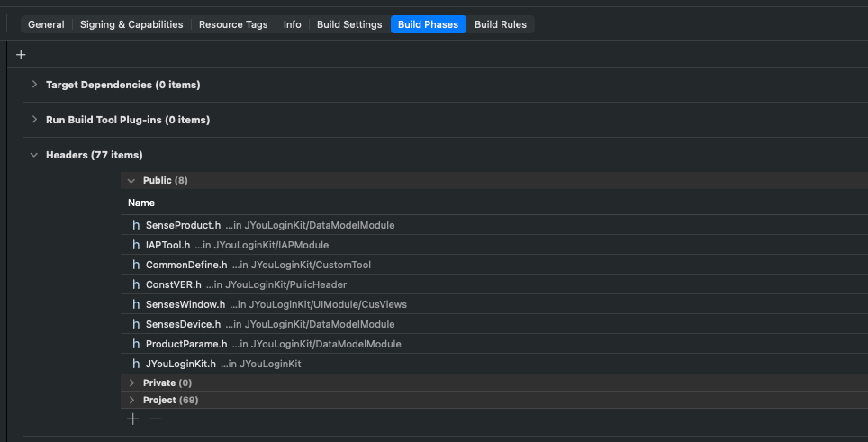Select the ProductParame.h file name
The image size is (868, 442).
point(186,344)
